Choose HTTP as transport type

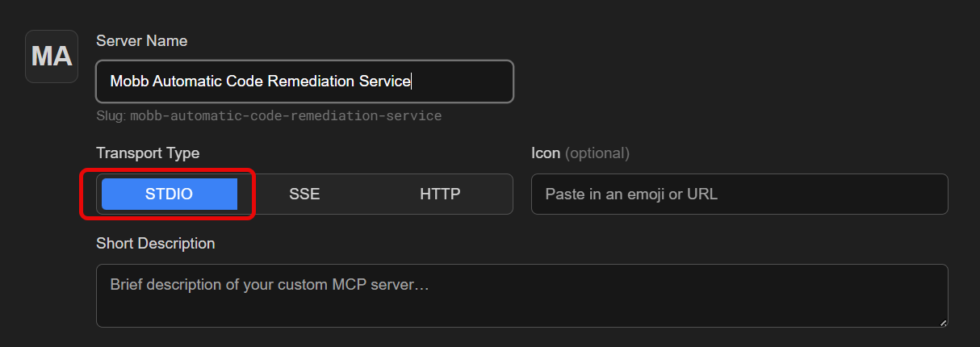pos(440,194)
